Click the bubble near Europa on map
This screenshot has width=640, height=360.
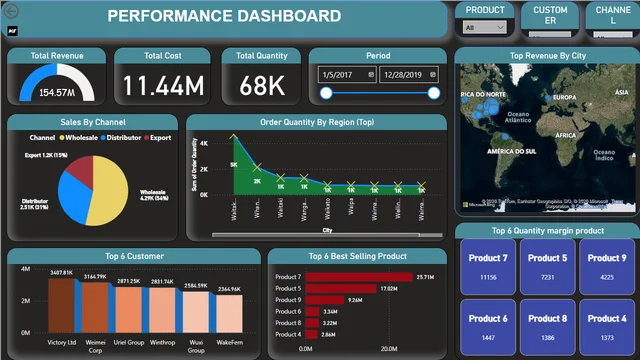(548, 98)
